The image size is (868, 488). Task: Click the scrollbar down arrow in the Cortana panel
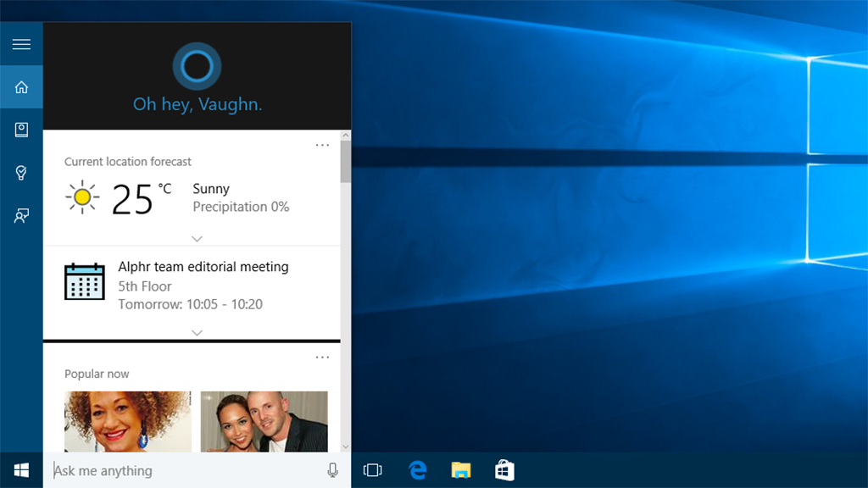tap(346, 446)
